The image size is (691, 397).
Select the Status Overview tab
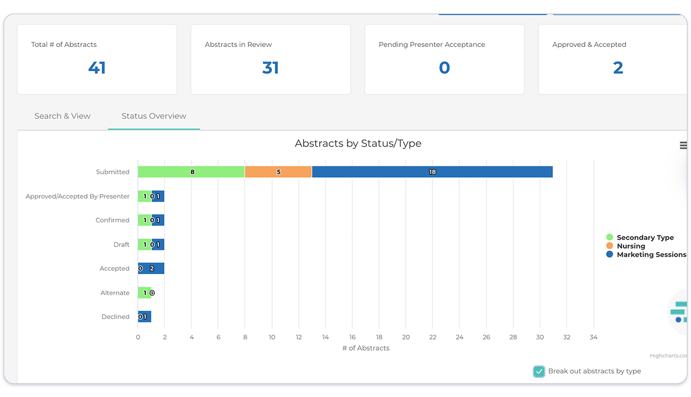click(x=154, y=116)
